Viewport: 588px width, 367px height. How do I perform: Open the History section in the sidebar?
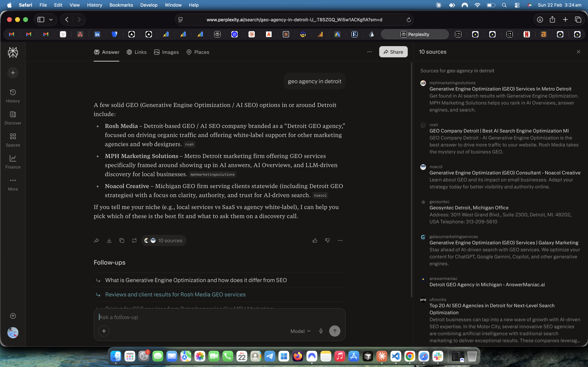[x=13, y=96]
